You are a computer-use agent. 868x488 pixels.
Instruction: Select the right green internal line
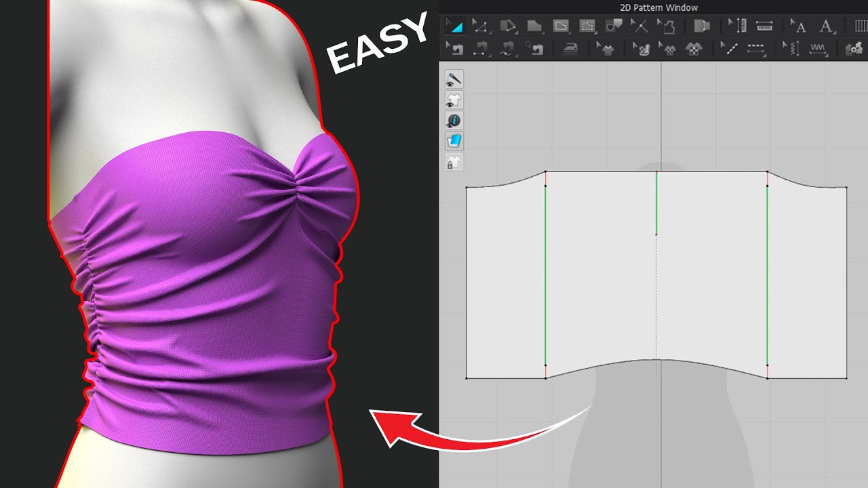[767, 276]
